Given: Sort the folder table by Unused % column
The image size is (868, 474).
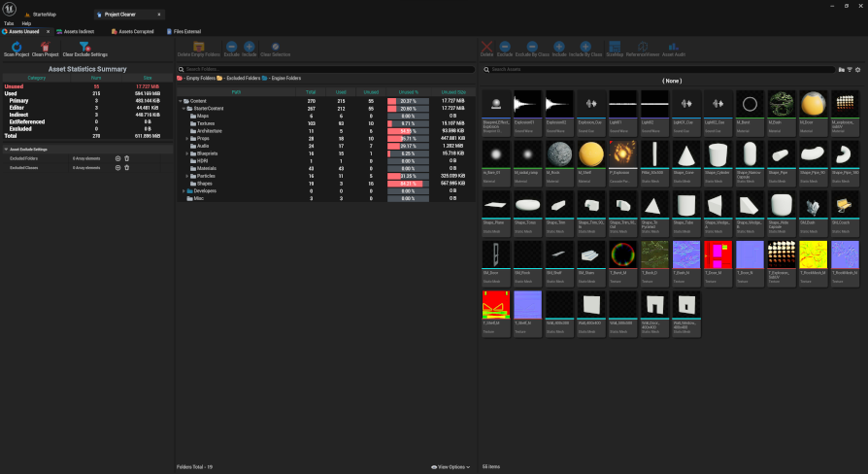Looking at the screenshot, I should point(408,91).
